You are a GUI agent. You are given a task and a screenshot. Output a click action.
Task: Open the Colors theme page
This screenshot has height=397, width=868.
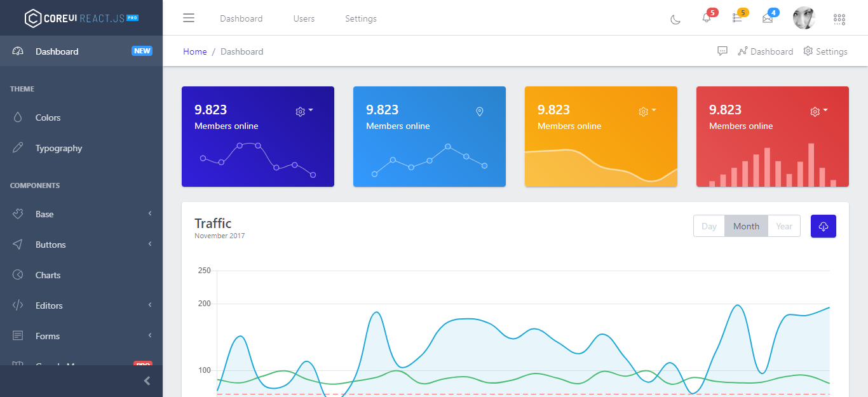click(x=48, y=117)
